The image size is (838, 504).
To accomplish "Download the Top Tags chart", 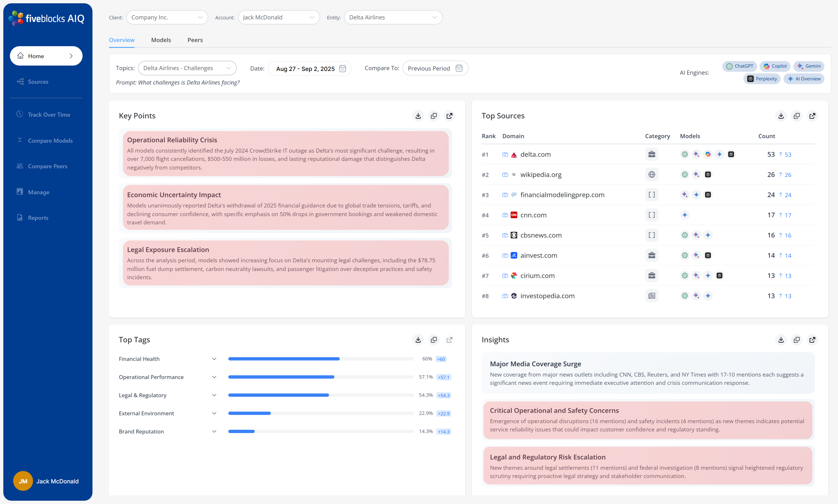I will [418, 339].
